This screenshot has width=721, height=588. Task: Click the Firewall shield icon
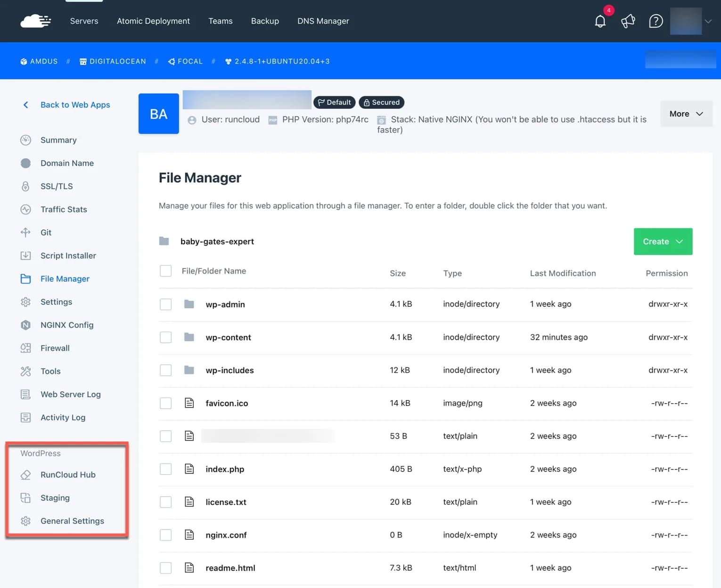tap(26, 348)
